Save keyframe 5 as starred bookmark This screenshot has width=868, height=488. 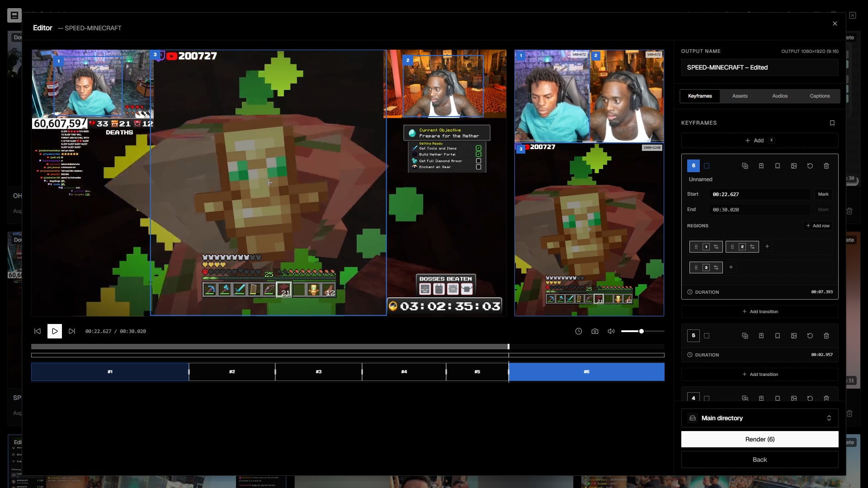(761, 336)
